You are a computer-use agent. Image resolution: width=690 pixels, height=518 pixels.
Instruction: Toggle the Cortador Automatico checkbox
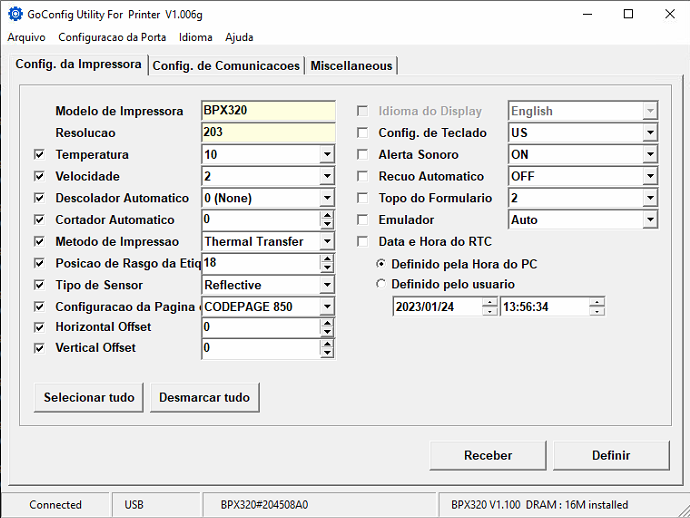click(39, 220)
